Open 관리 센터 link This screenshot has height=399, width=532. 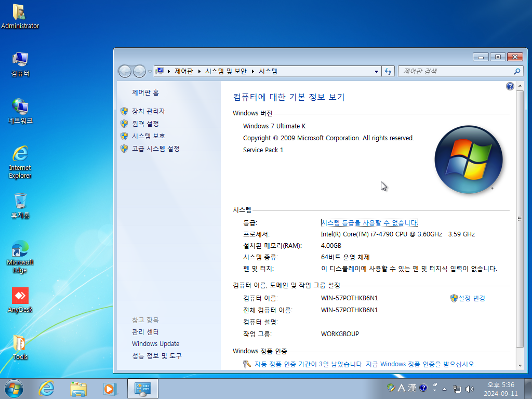coord(145,332)
